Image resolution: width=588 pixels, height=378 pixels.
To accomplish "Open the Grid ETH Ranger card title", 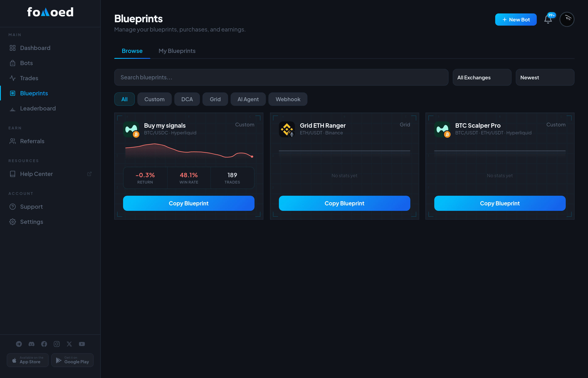I will point(323,125).
